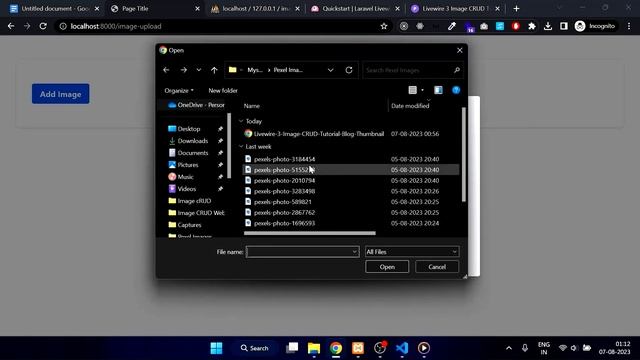
Task: Click the Open button in dialog
Action: [x=387, y=267]
